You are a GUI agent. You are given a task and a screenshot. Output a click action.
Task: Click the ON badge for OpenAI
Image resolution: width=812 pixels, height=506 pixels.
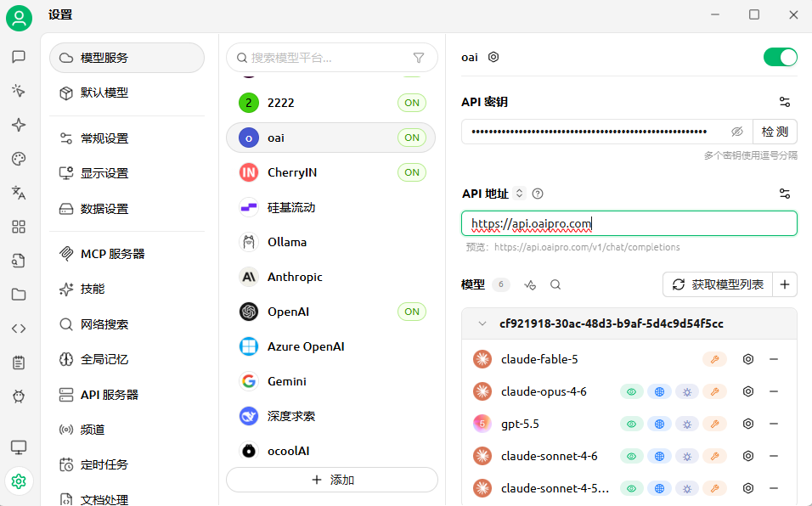coord(412,312)
